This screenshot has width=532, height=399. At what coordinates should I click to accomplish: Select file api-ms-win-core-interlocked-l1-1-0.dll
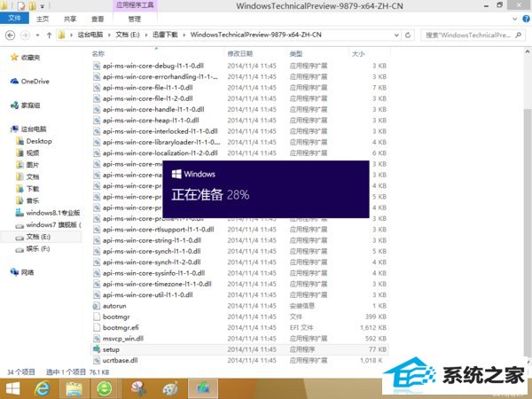[x=160, y=131]
